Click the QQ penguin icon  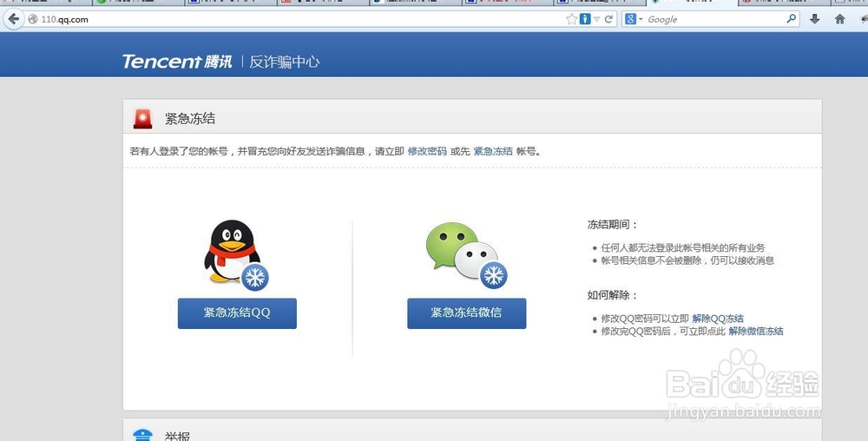(236, 254)
